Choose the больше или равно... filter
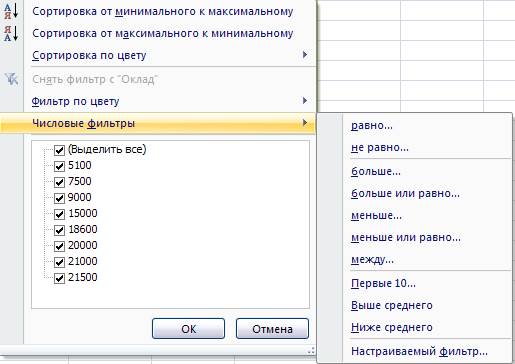Screen dimensions: 515x364 405,193
